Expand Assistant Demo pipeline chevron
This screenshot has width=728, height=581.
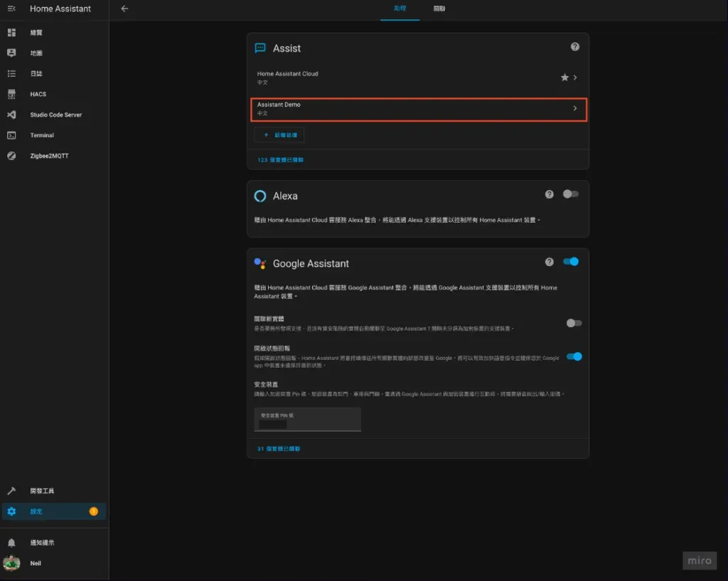[574, 109]
